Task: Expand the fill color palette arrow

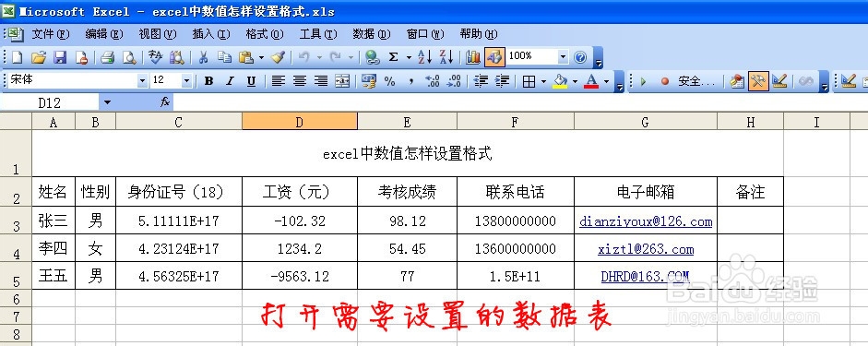Action: click(x=576, y=81)
